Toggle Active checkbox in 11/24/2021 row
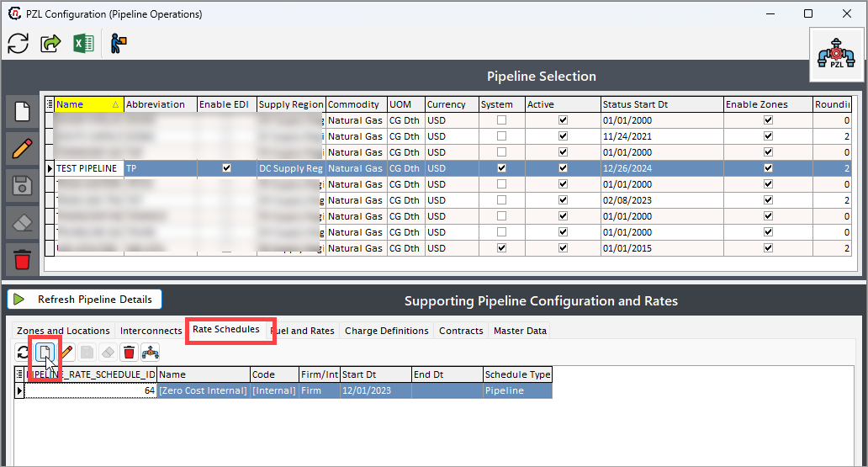Image resolution: width=868 pixels, height=467 pixels. (563, 135)
